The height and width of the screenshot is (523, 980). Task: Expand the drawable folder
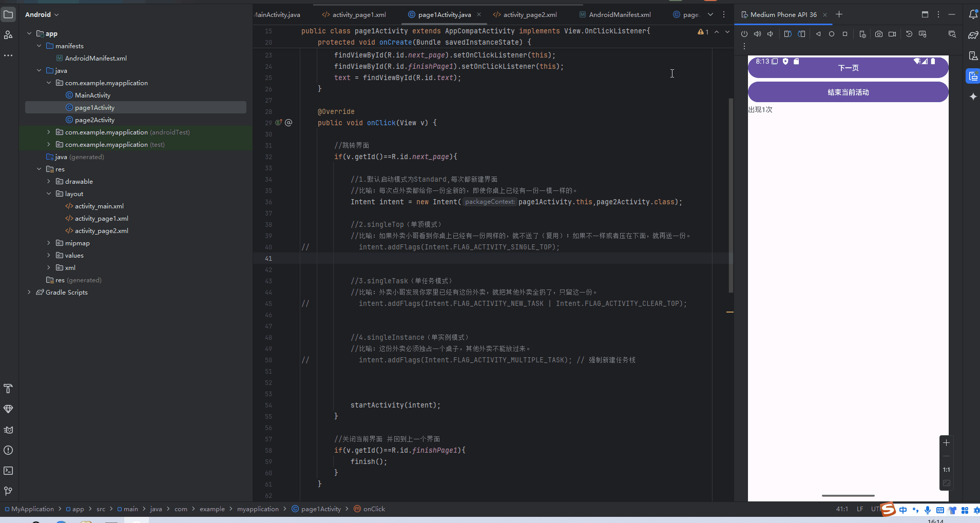(x=49, y=181)
